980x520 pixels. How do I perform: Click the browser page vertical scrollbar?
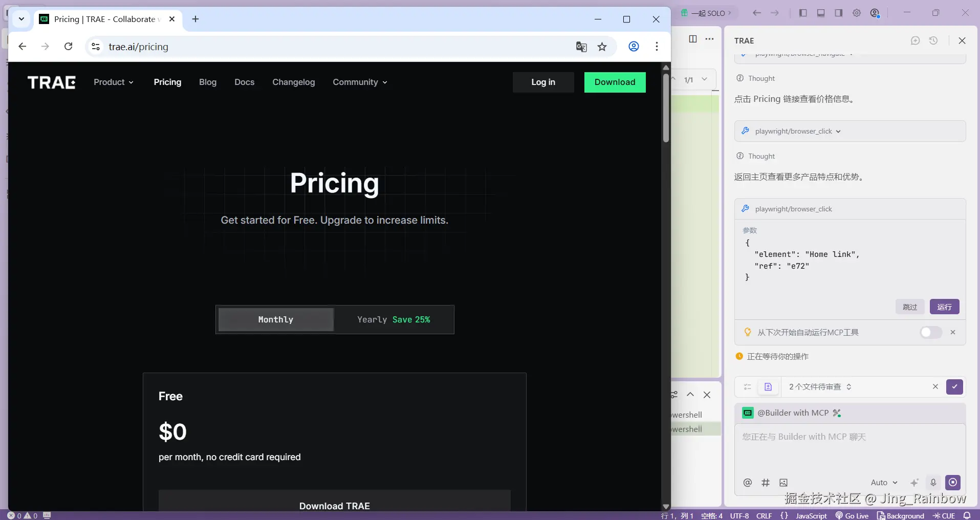[x=666, y=109]
